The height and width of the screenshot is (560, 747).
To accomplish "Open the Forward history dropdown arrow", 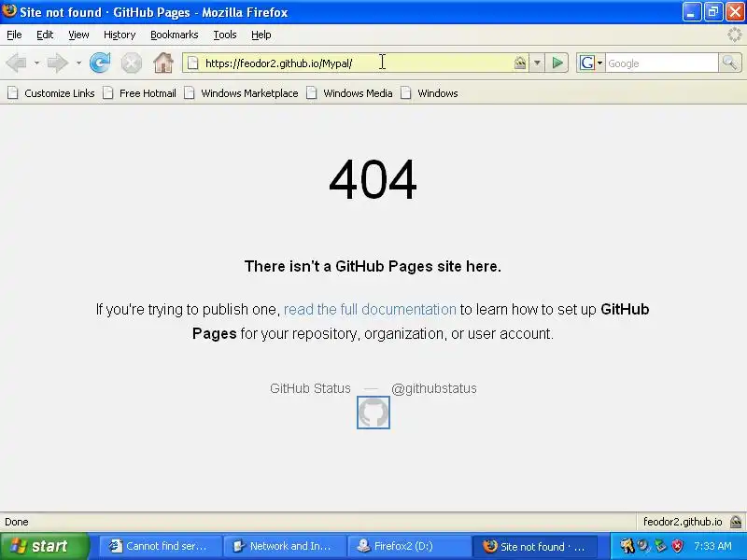I will pyautogui.click(x=78, y=63).
